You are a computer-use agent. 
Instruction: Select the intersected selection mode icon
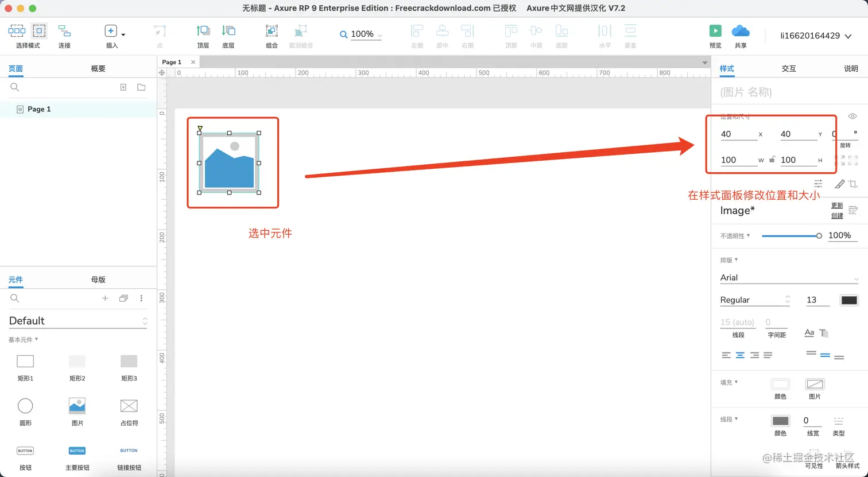[x=17, y=31]
